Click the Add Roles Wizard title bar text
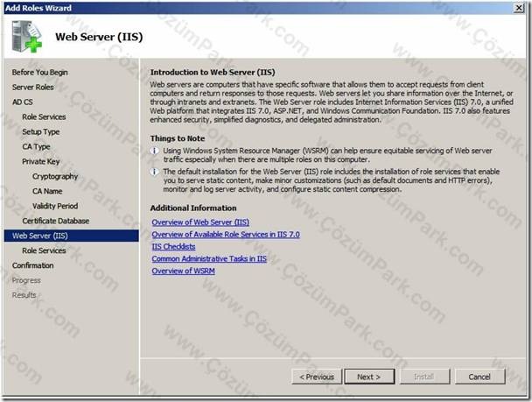The height and width of the screenshot is (402, 532). pyautogui.click(x=38, y=8)
